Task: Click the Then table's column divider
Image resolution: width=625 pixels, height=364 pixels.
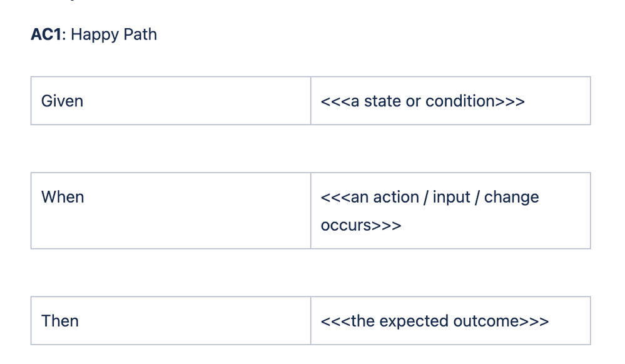Action: point(310,321)
